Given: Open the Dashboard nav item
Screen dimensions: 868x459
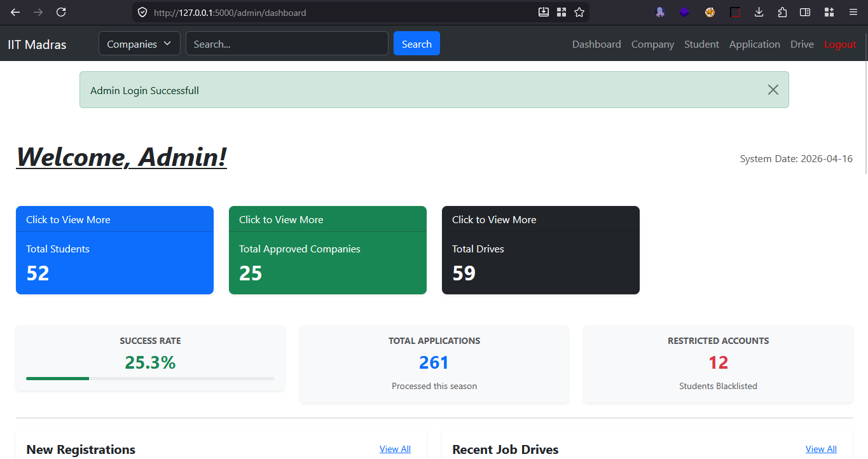Looking at the screenshot, I should (596, 44).
